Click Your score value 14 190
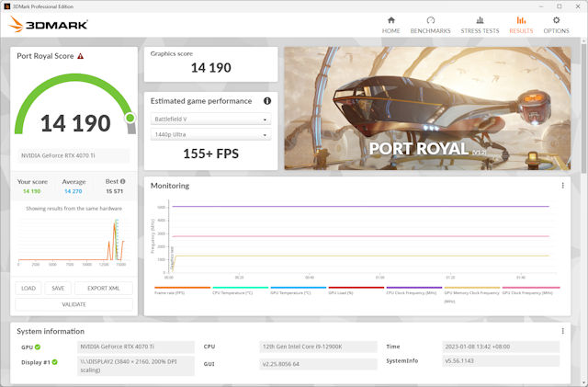Image resolution: width=588 pixels, height=387 pixels. [x=32, y=191]
